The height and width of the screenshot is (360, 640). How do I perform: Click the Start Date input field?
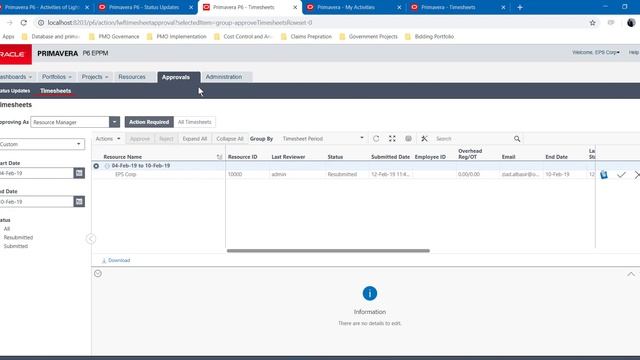(37, 173)
